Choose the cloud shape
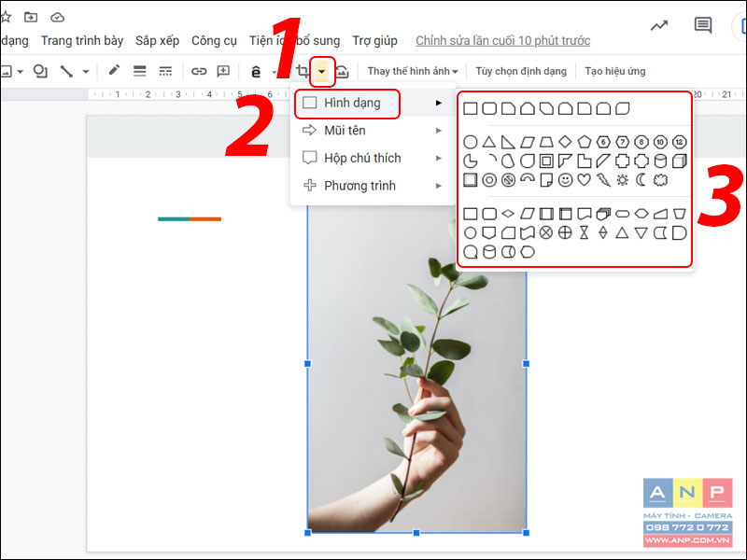 [x=660, y=180]
